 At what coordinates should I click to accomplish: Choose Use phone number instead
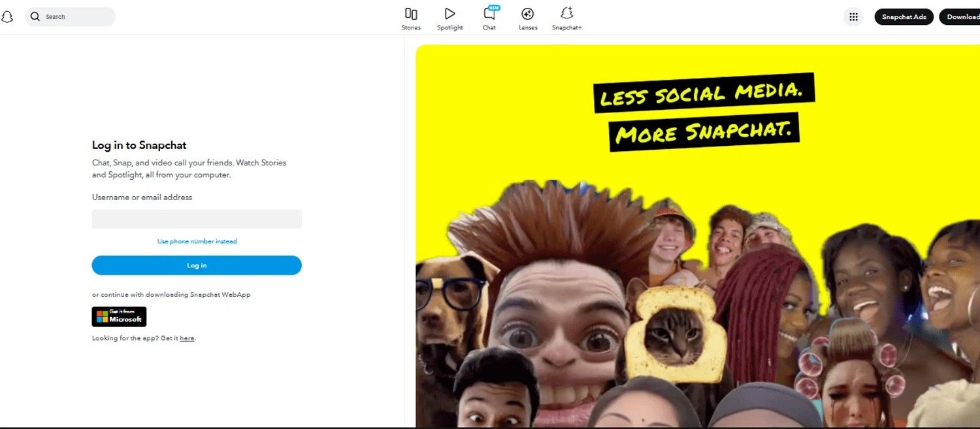point(197,241)
